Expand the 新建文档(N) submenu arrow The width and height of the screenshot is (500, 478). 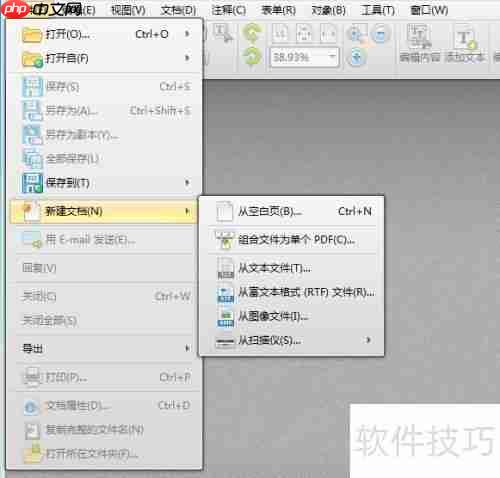[187, 211]
